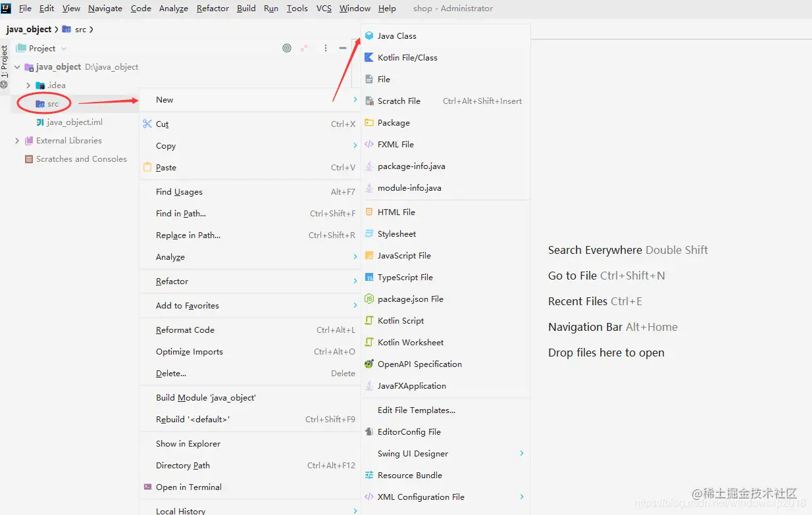
Task: Expand Swing UI Designer submenu arrow
Action: pyautogui.click(x=522, y=453)
